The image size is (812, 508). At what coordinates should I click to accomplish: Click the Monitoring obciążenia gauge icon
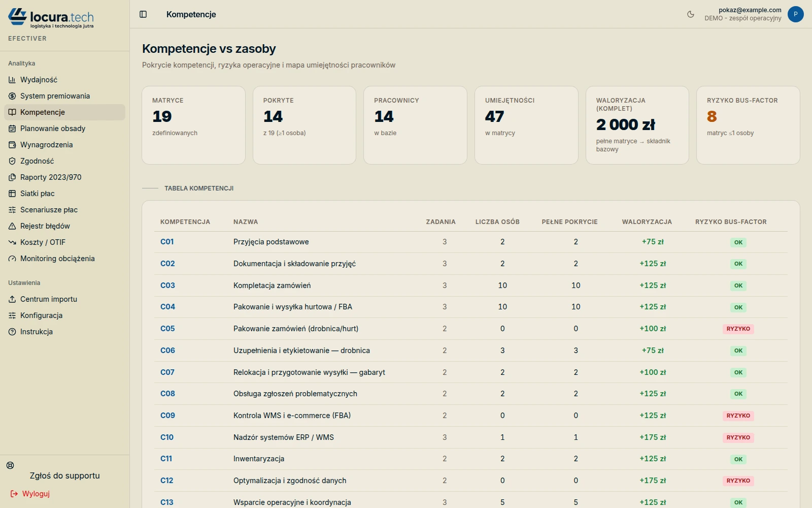pyautogui.click(x=12, y=259)
